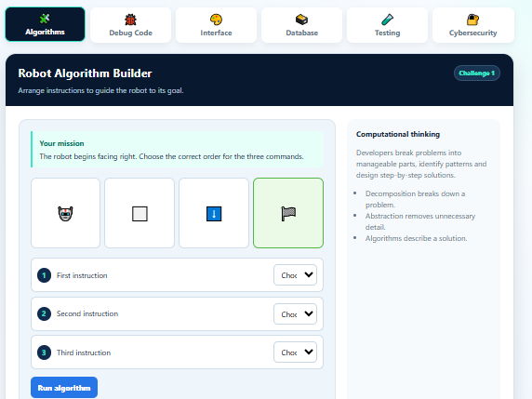Click the puzzle piece icon above Algorithms
The width and height of the screenshot is (532, 399).
45,19
